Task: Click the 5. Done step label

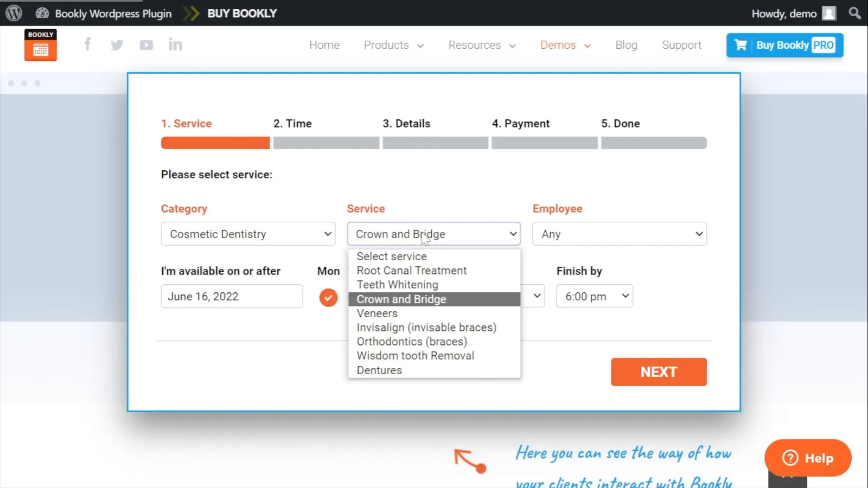Action: 621,124
